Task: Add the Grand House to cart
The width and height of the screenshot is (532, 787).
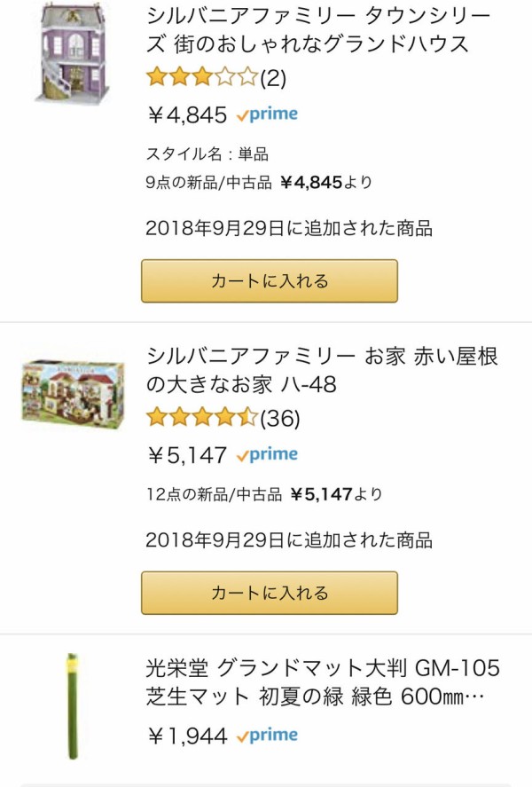Action: [270, 281]
